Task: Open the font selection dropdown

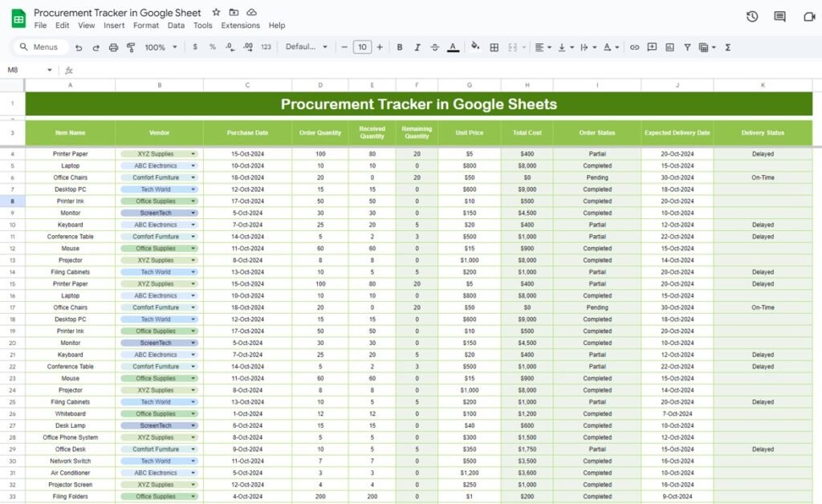Action: point(305,47)
